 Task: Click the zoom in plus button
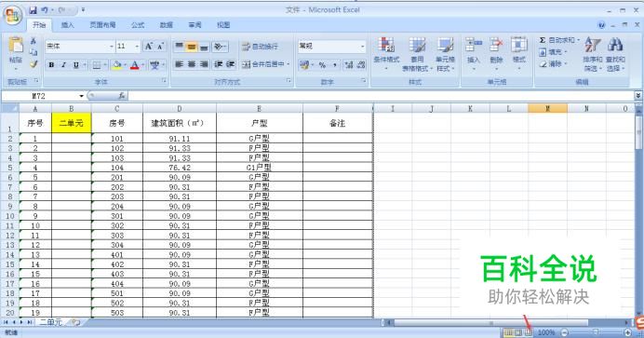tap(627, 332)
